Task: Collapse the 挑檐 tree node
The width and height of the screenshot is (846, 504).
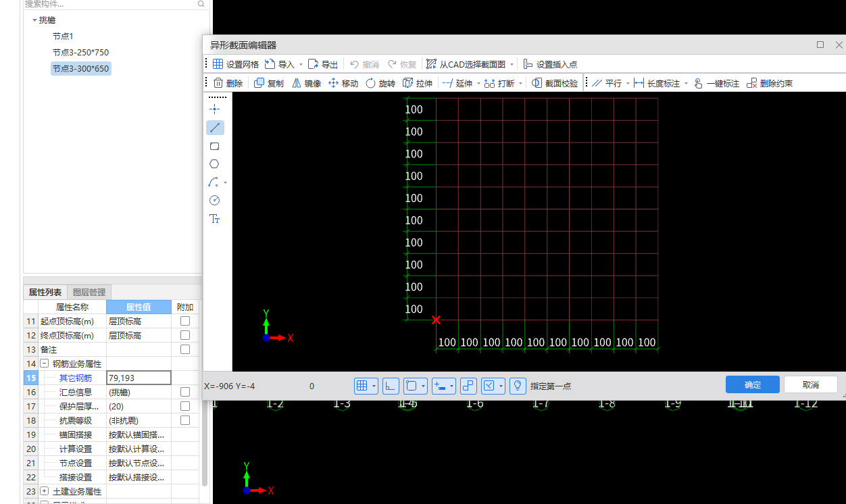Action: pyautogui.click(x=34, y=20)
